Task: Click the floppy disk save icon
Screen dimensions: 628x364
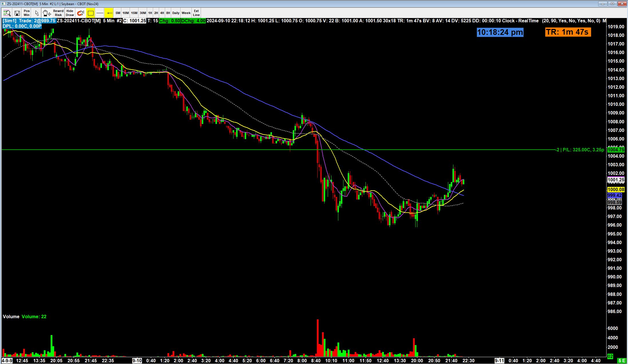Action: click(17, 13)
